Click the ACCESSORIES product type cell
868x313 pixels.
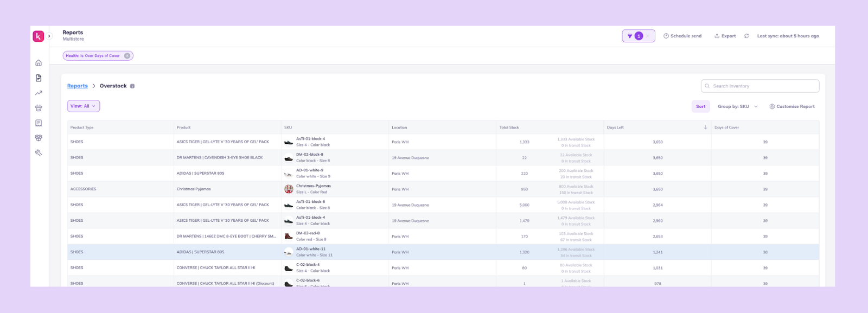tap(83, 189)
